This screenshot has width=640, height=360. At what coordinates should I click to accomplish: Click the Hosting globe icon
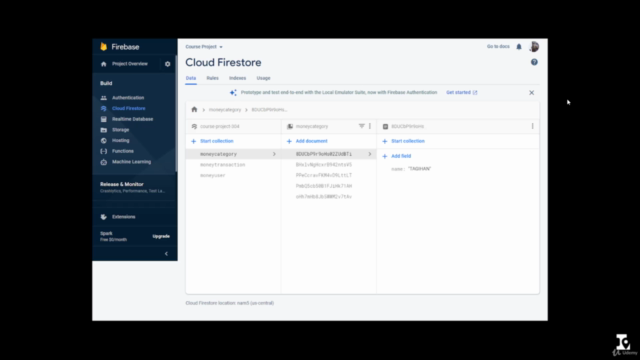[104, 140]
